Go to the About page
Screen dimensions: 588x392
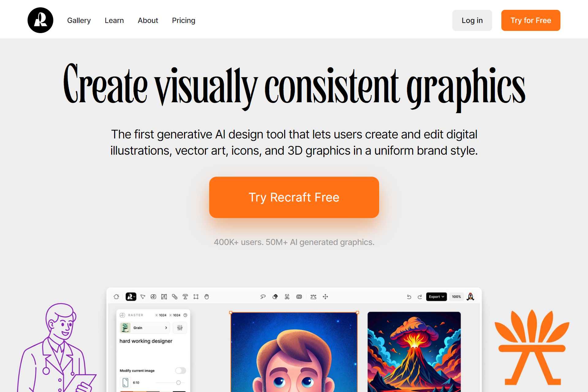tap(148, 21)
